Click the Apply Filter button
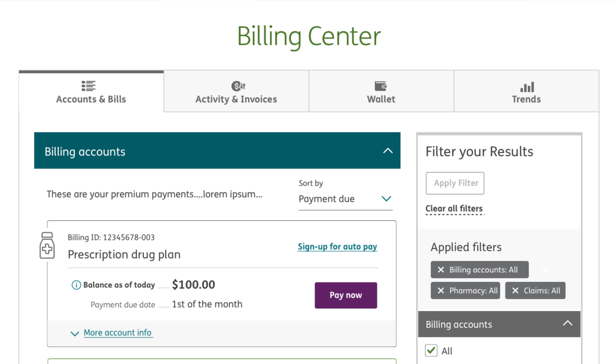The width and height of the screenshot is (615, 364). click(455, 183)
